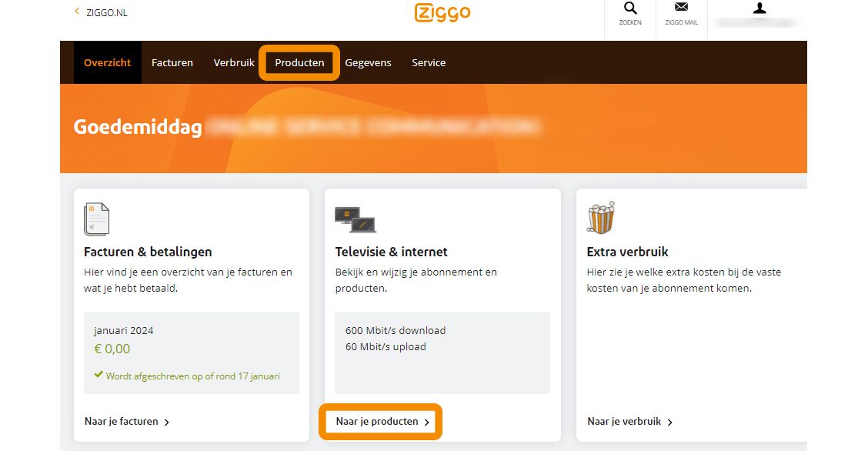The image size is (868, 451).
Task: Go to the Gegevens tab
Action: (x=368, y=63)
